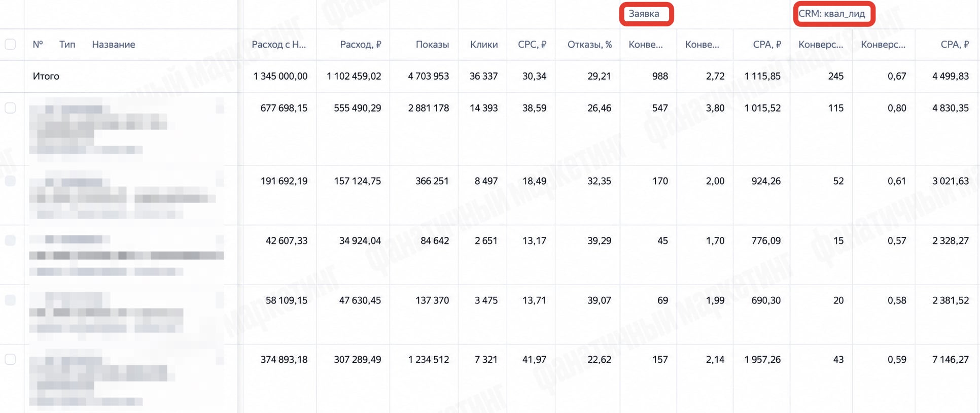Click impressions cell 366 251
The width and height of the screenshot is (980, 413).
432,181
